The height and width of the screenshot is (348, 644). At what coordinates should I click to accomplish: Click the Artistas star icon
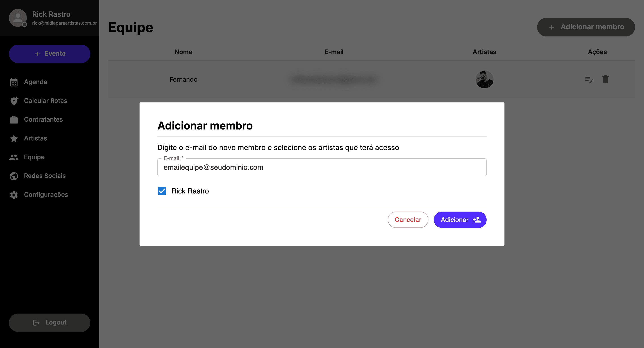[14, 138]
